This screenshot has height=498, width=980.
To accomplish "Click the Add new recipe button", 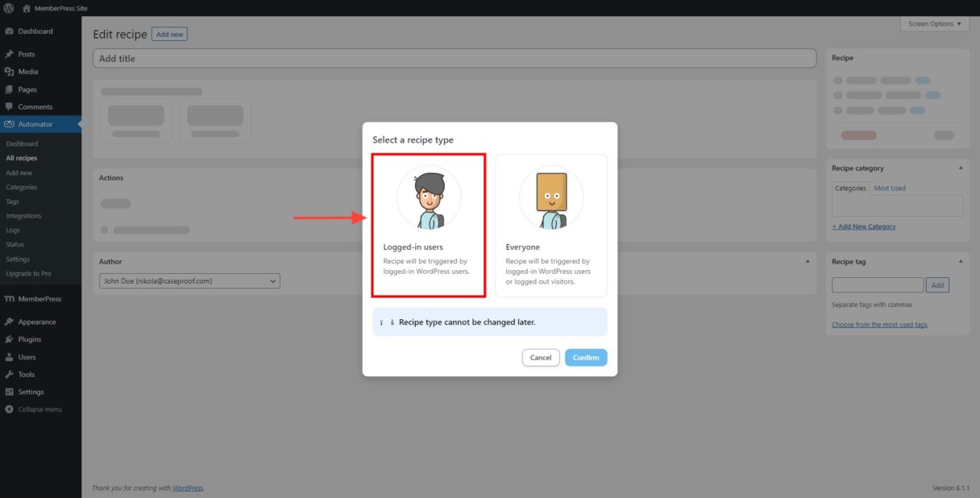I will pos(169,35).
